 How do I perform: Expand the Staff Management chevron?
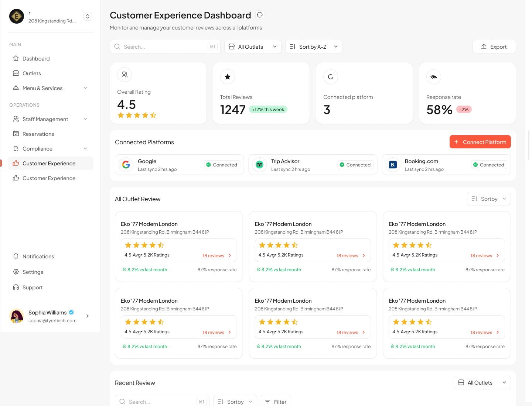click(85, 119)
